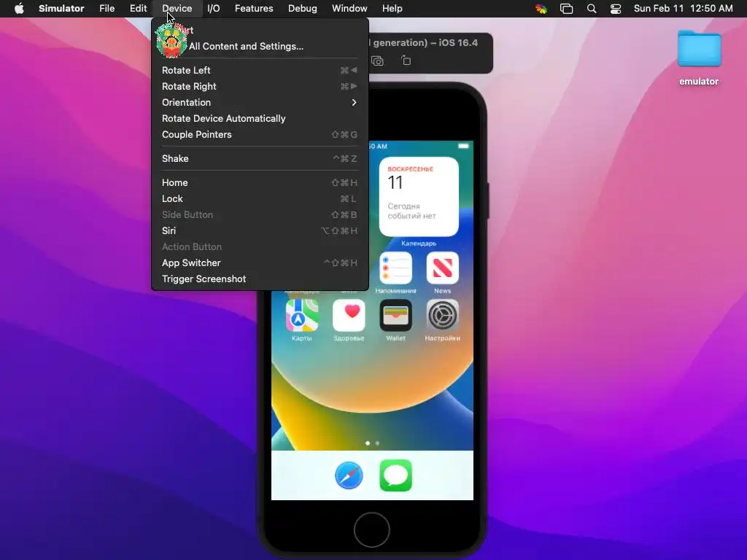The image size is (747, 560).
Task: Open Control Center in menu bar
Action: (616, 9)
